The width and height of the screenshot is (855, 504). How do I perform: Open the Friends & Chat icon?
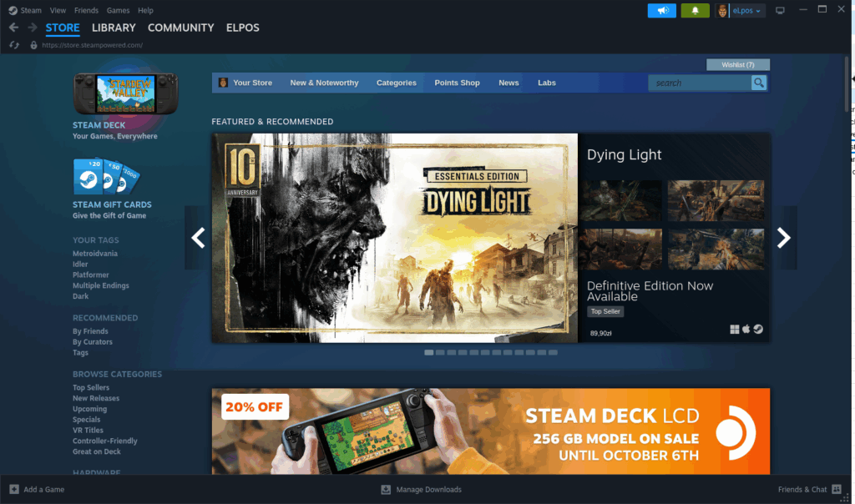tap(837, 489)
